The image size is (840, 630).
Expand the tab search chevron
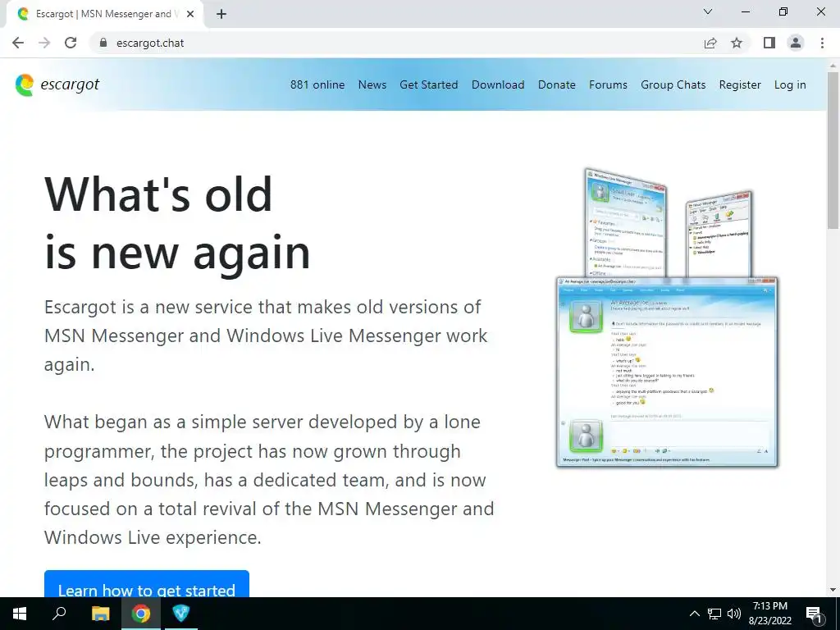coord(708,11)
